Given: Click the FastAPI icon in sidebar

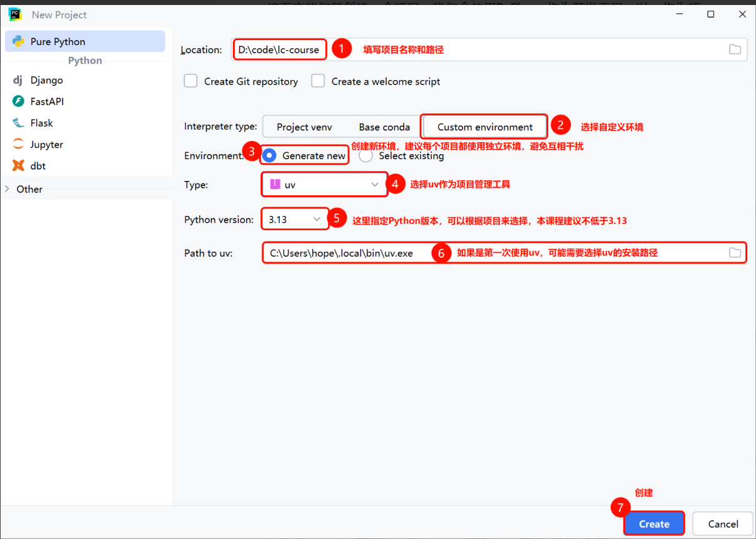Looking at the screenshot, I should pos(18,101).
